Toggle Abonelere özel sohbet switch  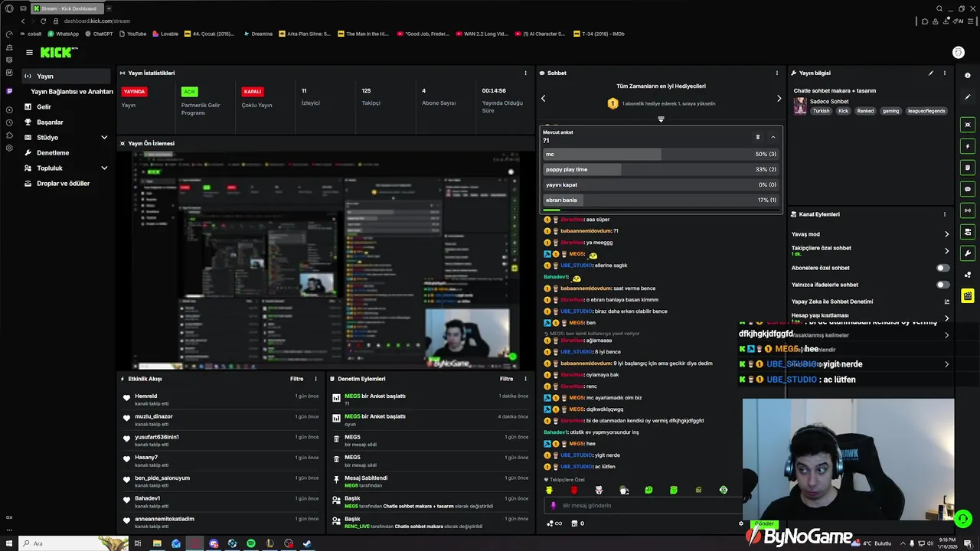coord(943,268)
